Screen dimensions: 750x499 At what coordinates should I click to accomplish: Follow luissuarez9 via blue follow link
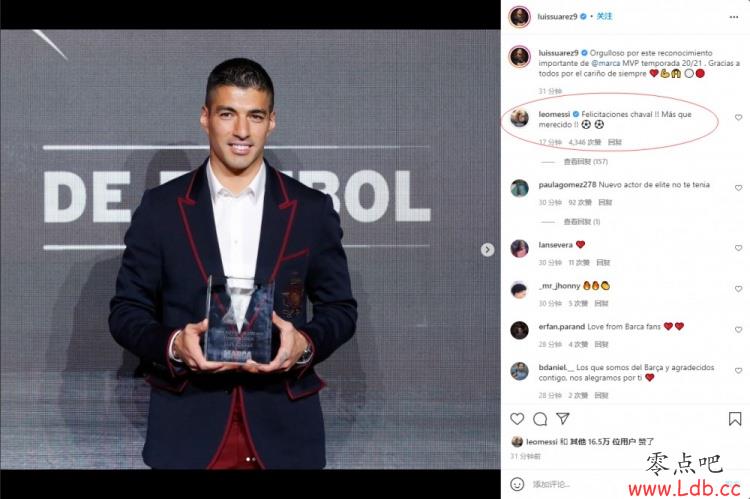604,16
